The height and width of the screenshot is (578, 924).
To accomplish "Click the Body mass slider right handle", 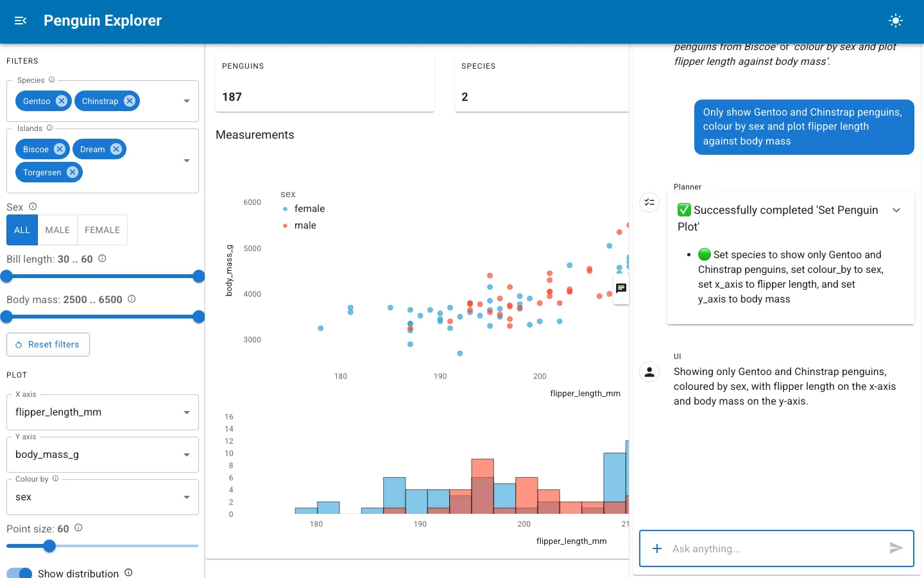I will click(x=199, y=317).
